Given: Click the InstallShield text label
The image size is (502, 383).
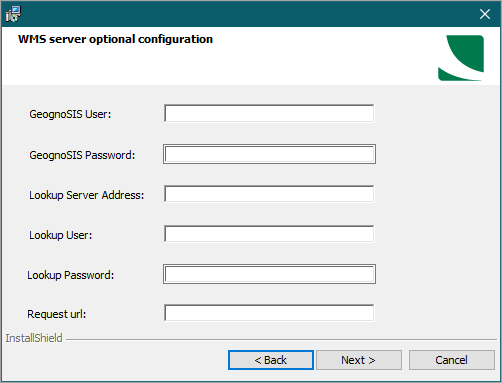Looking at the screenshot, I should tap(34, 338).
